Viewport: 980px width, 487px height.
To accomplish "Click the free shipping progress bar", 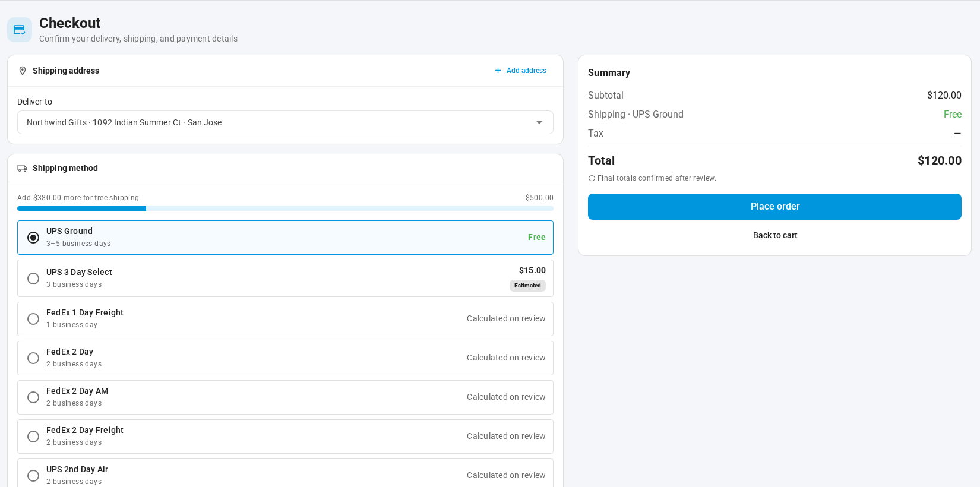I will [285, 208].
